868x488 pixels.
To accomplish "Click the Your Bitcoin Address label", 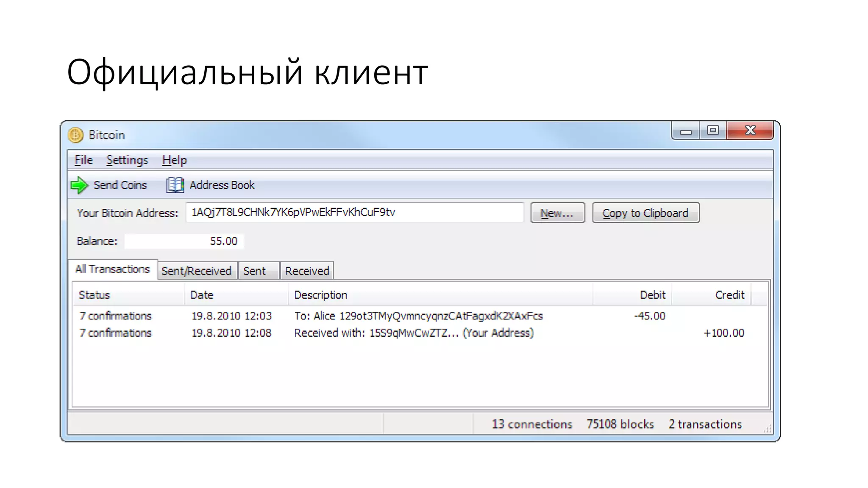I will [128, 213].
